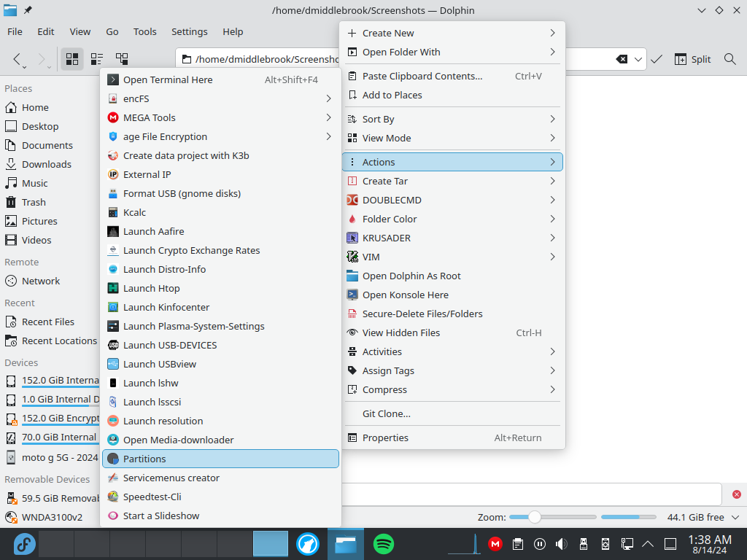The image size is (747, 560).
Task: Click the free space usage bar
Action: pyautogui.click(x=628, y=517)
